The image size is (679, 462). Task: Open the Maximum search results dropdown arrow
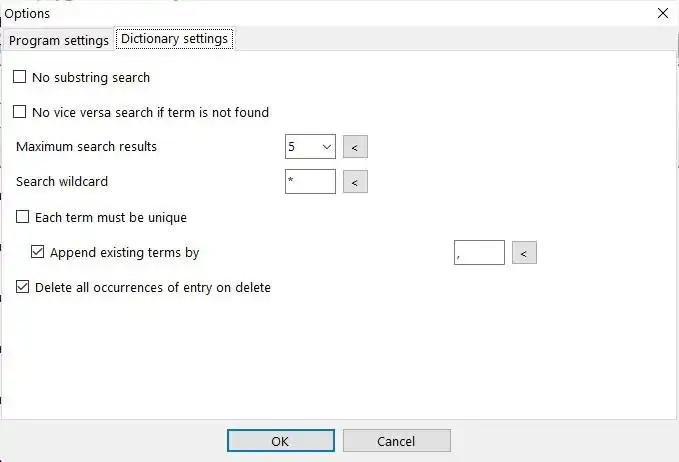tap(326, 147)
